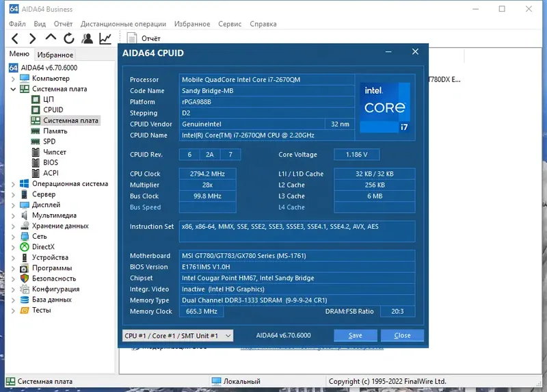Open the Отчёт menu in menu bar
The height and width of the screenshot is (392, 547).
pos(63,24)
